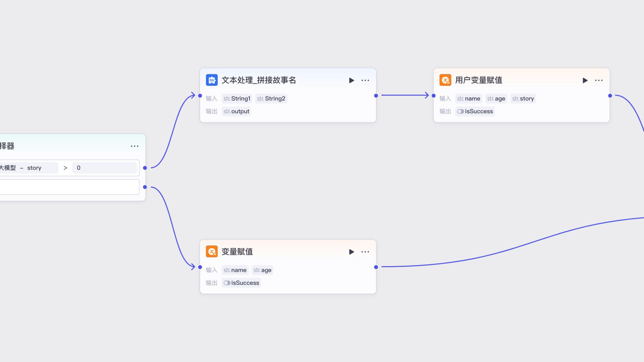Click the 变量赋值 node's orange icon
The width and height of the screenshot is (644, 362).
(212, 251)
